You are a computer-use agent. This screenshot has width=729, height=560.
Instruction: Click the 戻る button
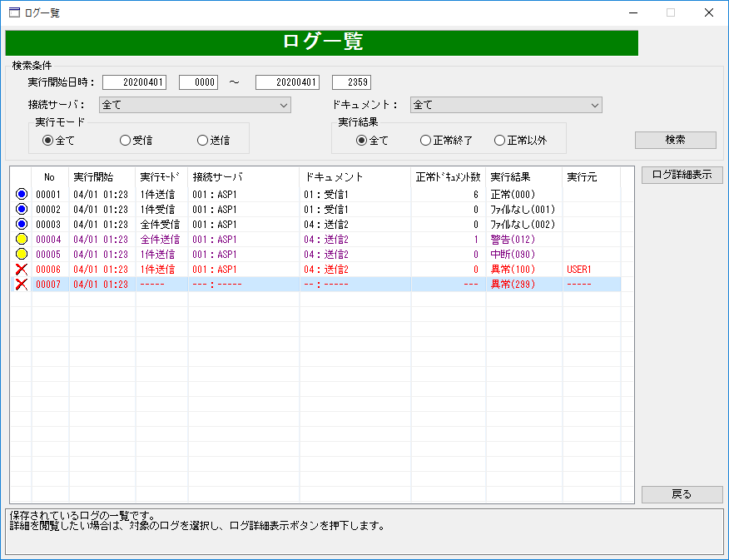click(x=682, y=494)
